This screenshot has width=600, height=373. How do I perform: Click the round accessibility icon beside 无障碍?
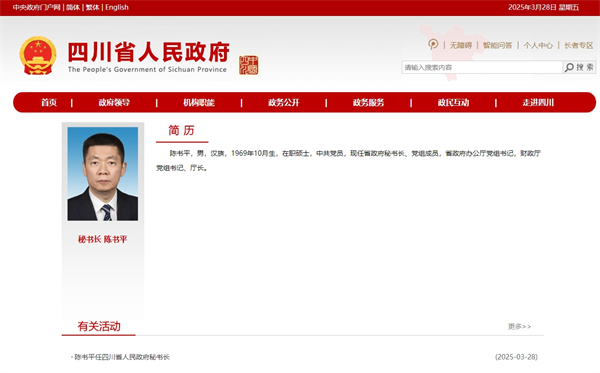point(433,44)
